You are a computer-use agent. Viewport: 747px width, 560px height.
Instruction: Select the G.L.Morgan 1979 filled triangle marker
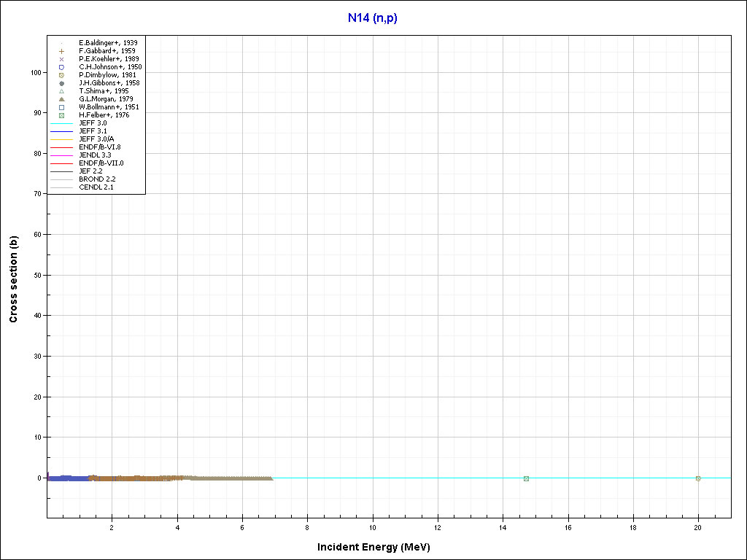click(x=62, y=99)
